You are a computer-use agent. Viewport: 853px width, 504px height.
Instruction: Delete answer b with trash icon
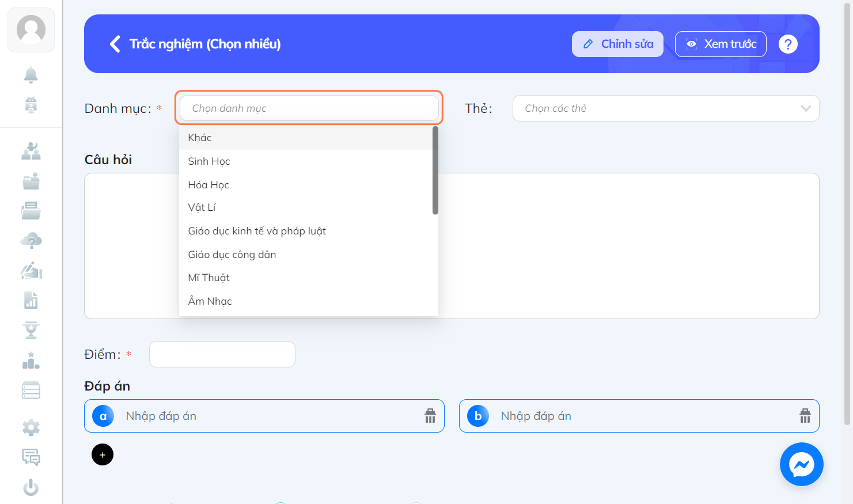coord(805,416)
